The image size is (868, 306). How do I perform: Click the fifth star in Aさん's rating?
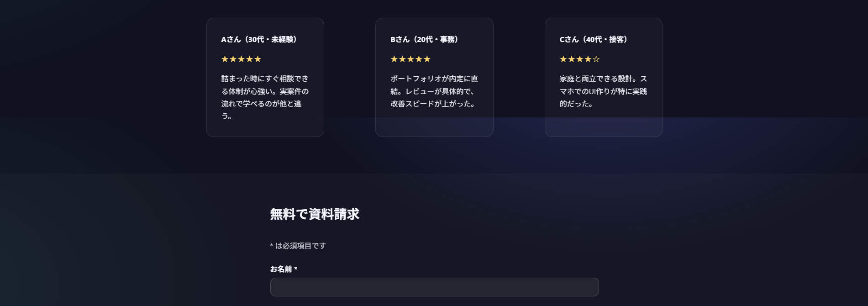(258, 59)
